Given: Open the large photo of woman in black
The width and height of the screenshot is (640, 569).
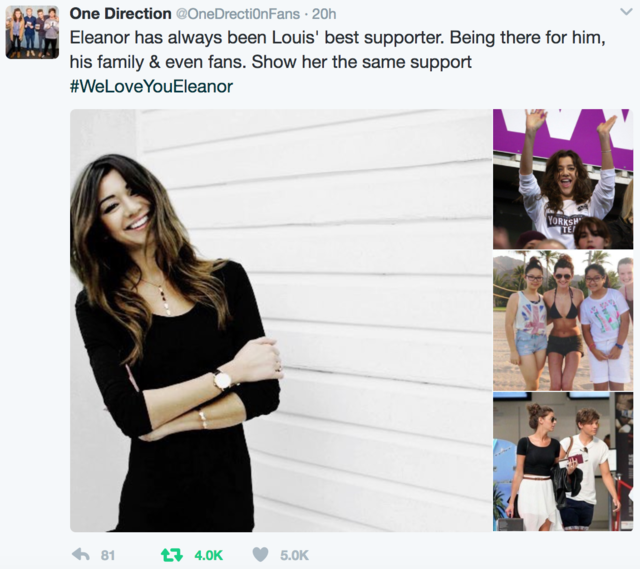Looking at the screenshot, I should coord(281,320).
